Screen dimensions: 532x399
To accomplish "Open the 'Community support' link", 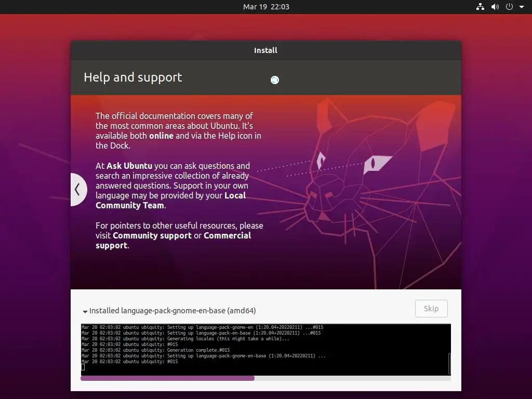I will pyautogui.click(x=152, y=235).
